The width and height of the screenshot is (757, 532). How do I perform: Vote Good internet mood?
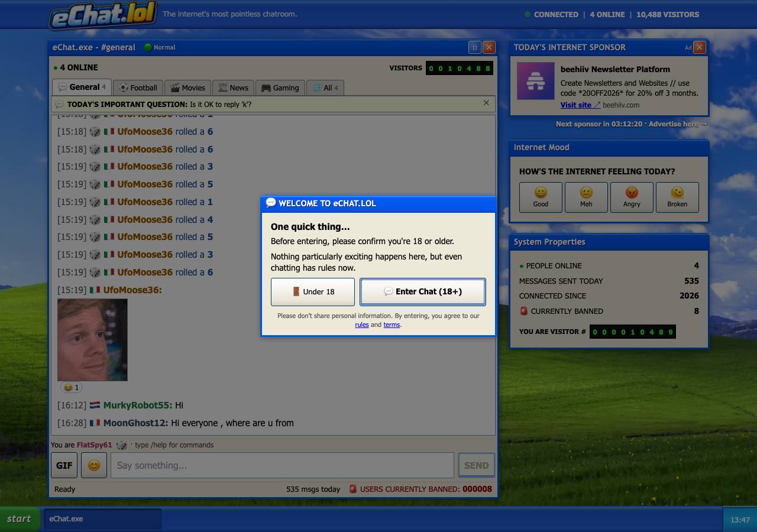(x=541, y=197)
